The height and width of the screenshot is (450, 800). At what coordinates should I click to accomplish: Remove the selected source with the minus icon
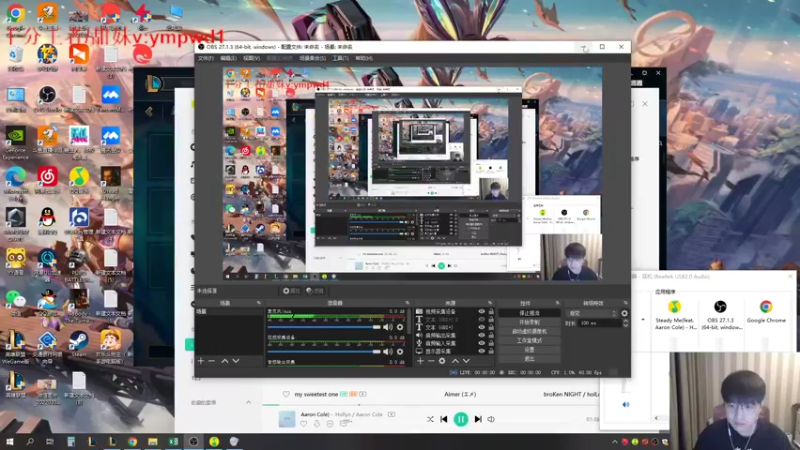click(431, 361)
